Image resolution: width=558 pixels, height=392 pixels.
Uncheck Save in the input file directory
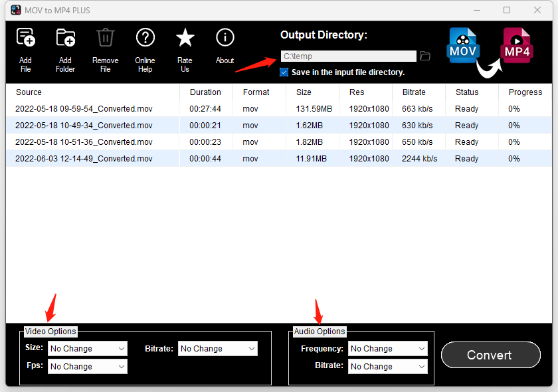point(284,72)
